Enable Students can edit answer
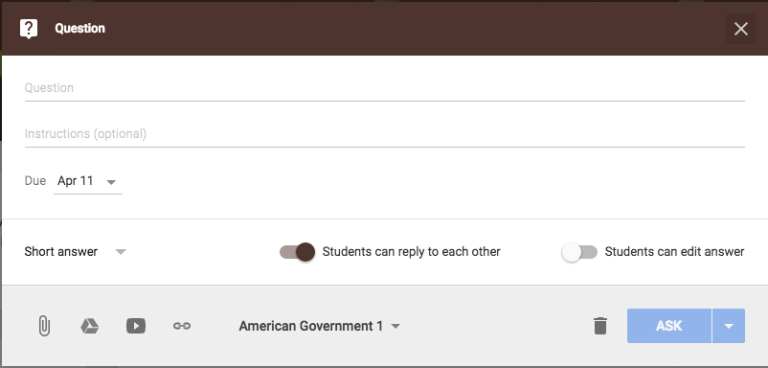 (579, 252)
